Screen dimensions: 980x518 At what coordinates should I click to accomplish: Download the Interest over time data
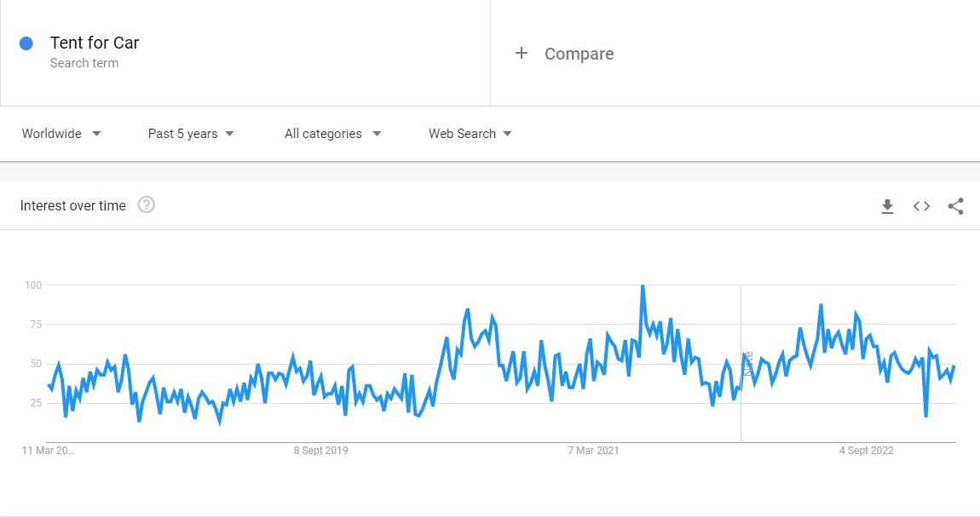pyautogui.click(x=887, y=206)
